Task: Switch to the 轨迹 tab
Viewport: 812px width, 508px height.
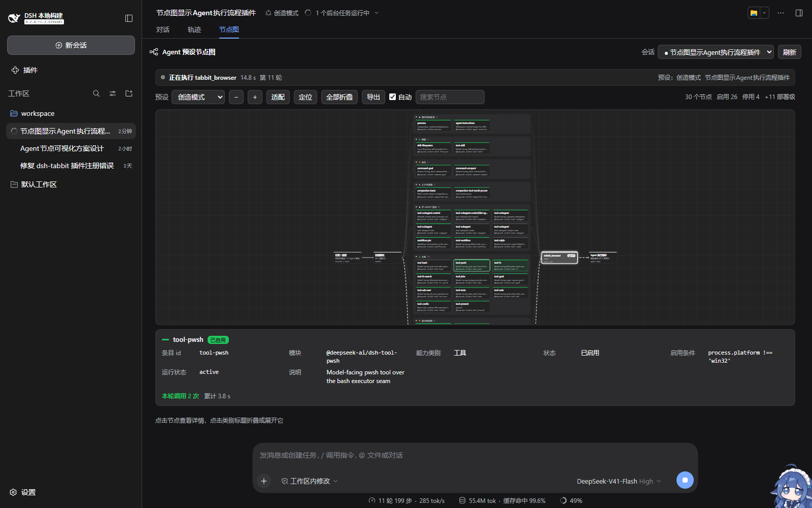Action: tap(194, 29)
